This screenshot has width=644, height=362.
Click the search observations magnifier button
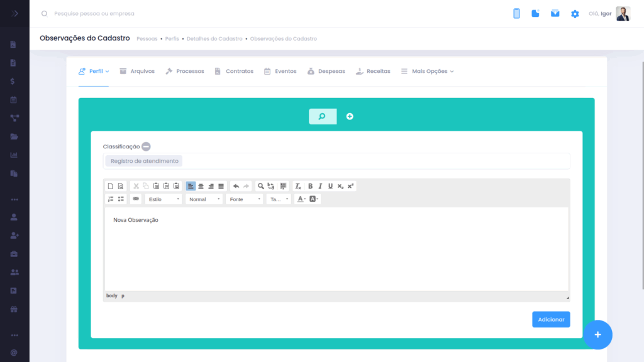coord(323,116)
